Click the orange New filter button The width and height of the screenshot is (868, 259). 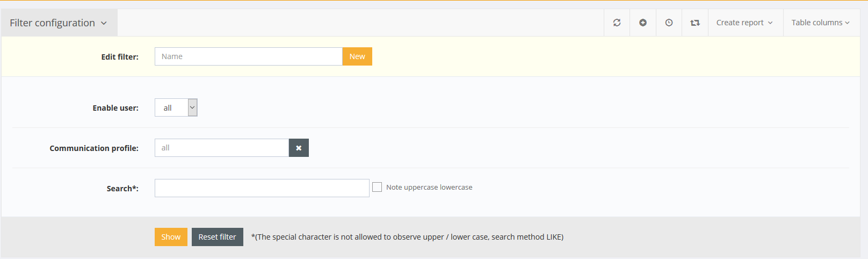[357, 56]
